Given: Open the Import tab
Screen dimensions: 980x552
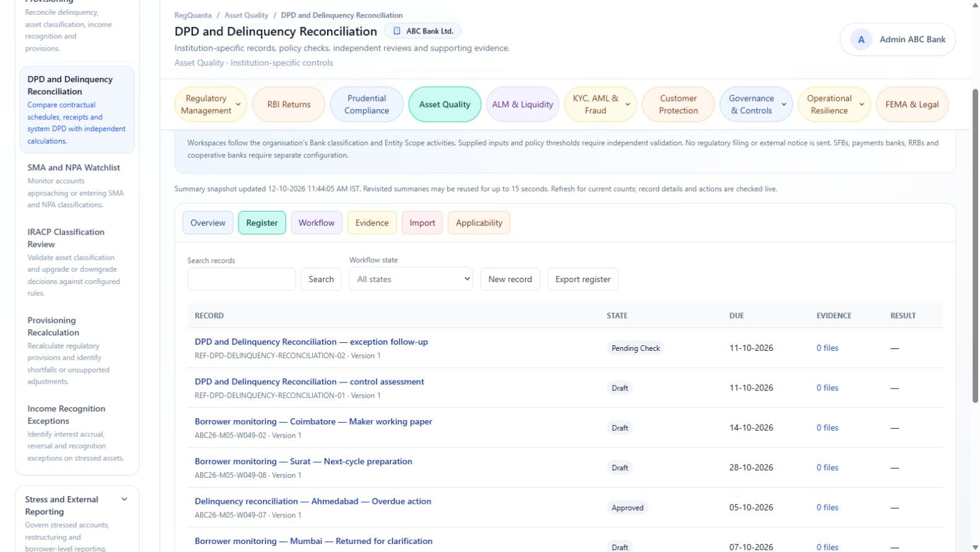Looking at the screenshot, I should [422, 223].
